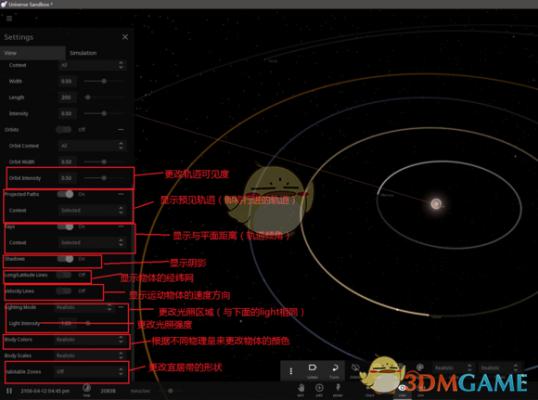Screen dimensions: 538x400
Task: Open the Body Colors dropdown
Action: pyautogui.click(x=90, y=340)
